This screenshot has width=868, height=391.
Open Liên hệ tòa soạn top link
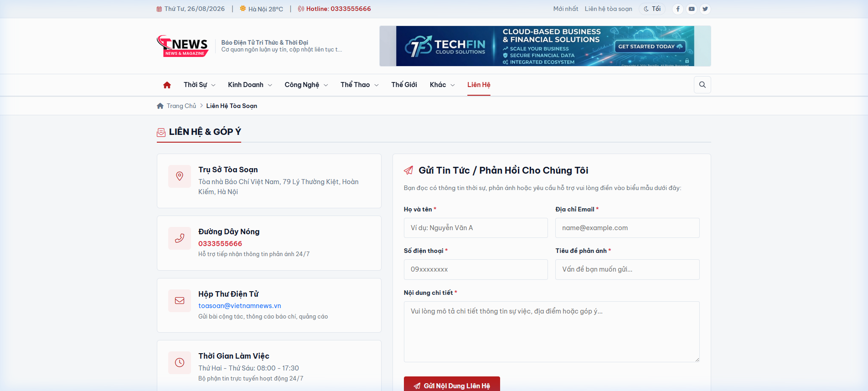pos(609,9)
